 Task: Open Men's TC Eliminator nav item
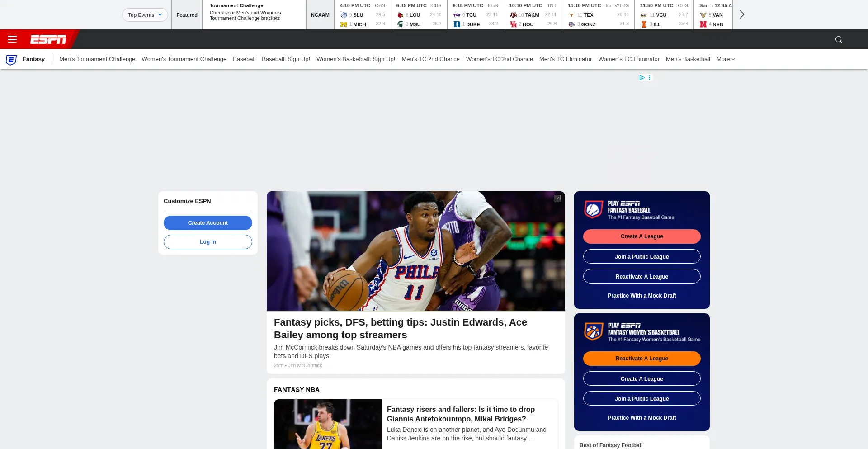click(566, 59)
